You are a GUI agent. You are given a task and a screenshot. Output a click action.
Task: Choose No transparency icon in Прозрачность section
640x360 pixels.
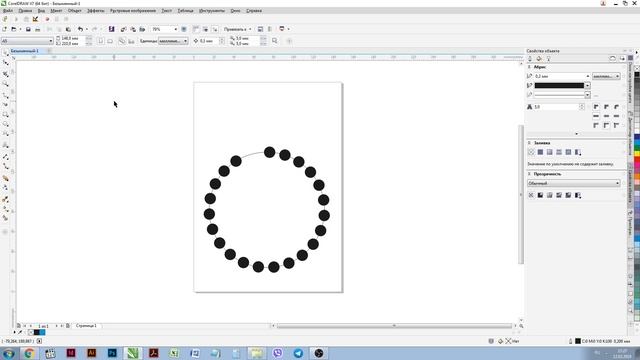pyautogui.click(x=531, y=195)
